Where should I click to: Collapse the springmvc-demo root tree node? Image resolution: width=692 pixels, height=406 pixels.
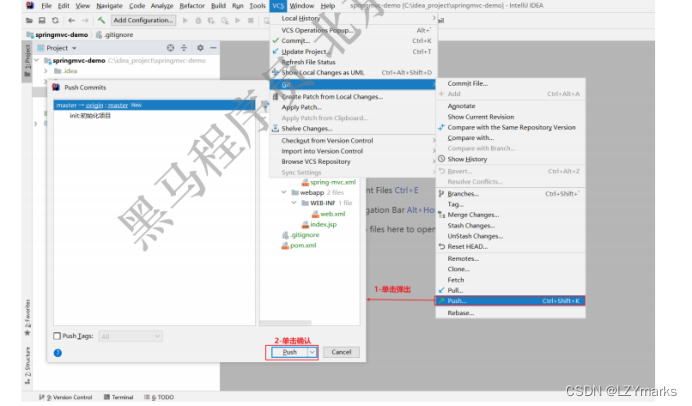[37, 60]
